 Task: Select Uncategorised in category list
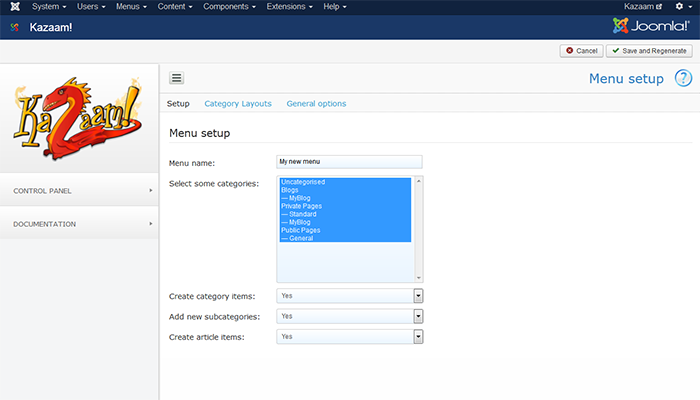345,182
